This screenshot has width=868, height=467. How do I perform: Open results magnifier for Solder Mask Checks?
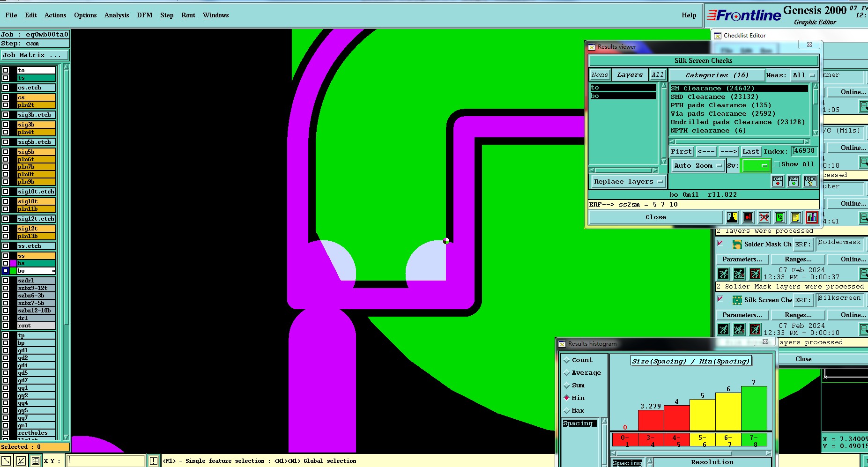click(864, 274)
